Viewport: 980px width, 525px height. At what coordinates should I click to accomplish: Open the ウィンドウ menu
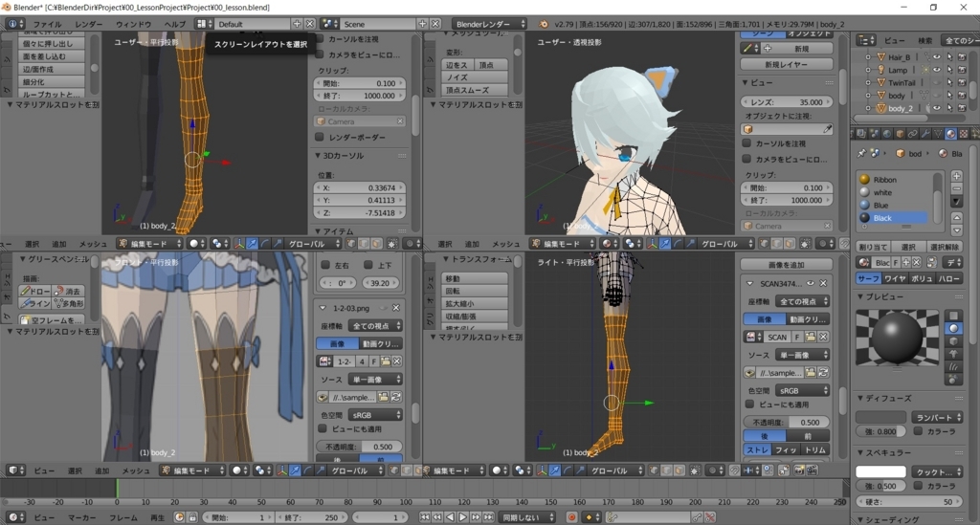(133, 24)
